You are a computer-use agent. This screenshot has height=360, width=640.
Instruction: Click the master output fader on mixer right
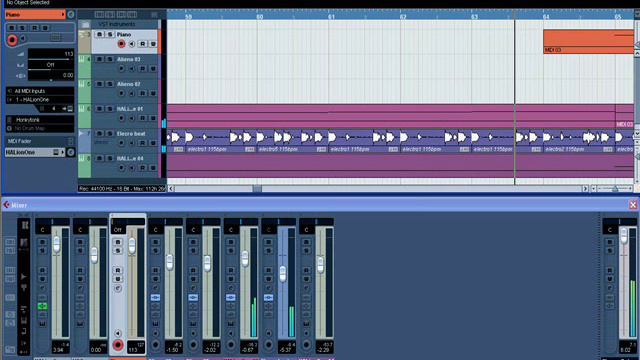click(x=623, y=236)
